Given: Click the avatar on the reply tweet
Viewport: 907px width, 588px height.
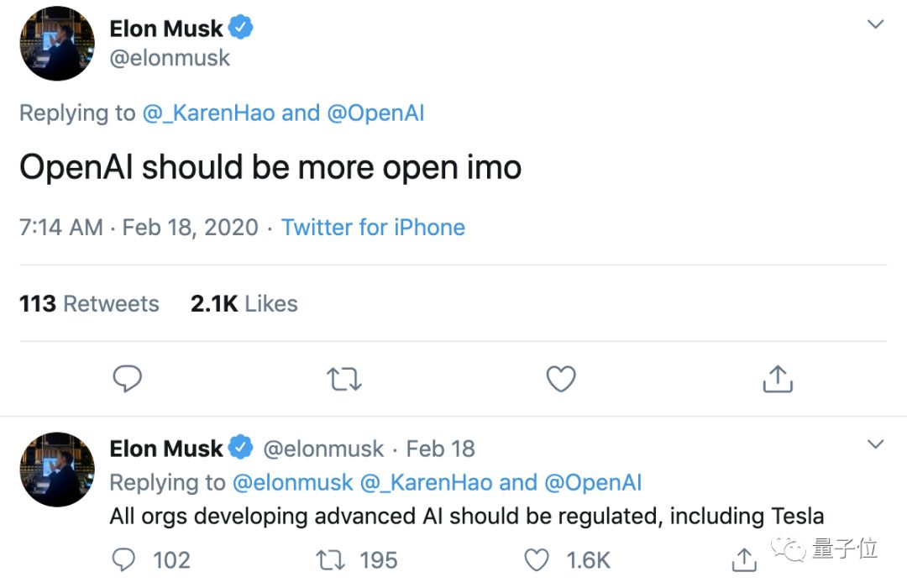Looking at the screenshot, I should tap(57, 470).
